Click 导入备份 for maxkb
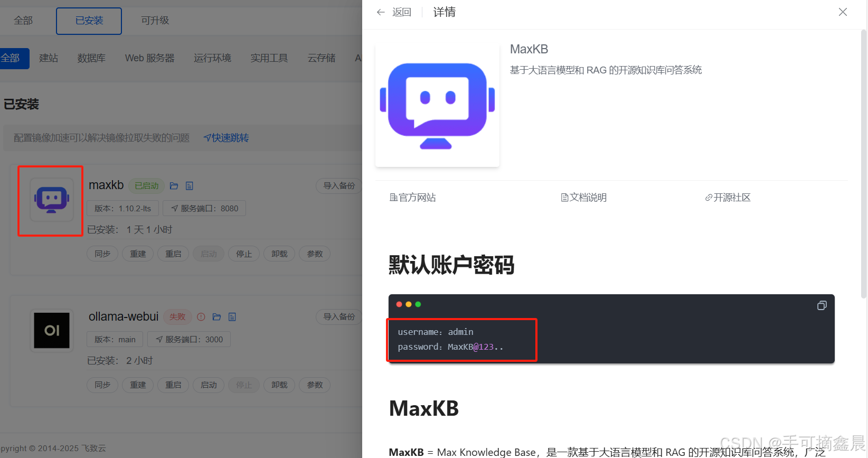Image resolution: width=868 pixels, height=458 pixels. [339, 186]
